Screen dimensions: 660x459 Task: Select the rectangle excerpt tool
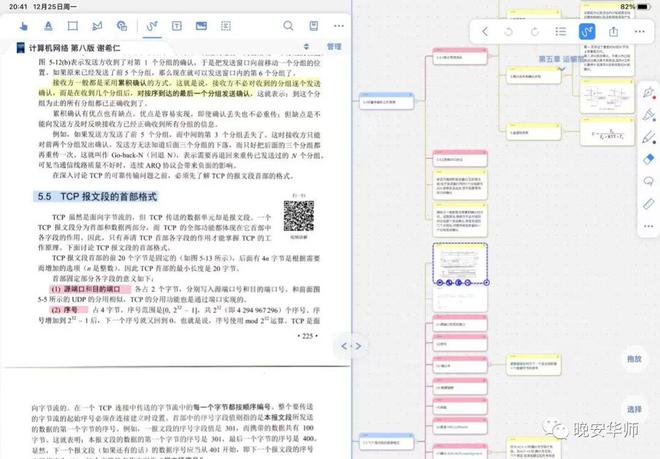[73, 26]
